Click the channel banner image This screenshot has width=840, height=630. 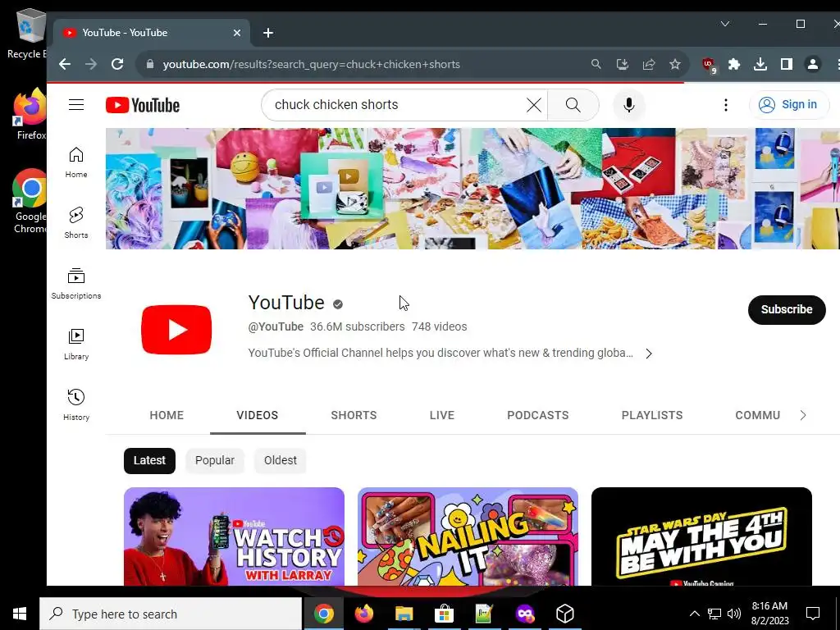tap(472, 189)
